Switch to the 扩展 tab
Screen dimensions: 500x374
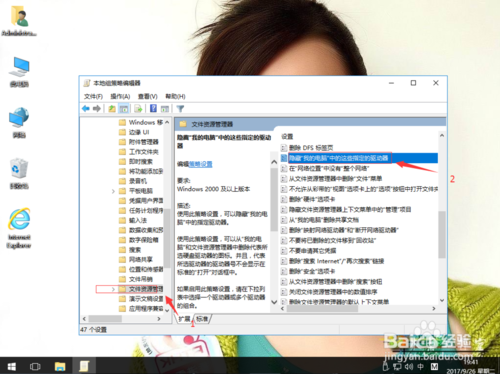(x=184, y=319)
